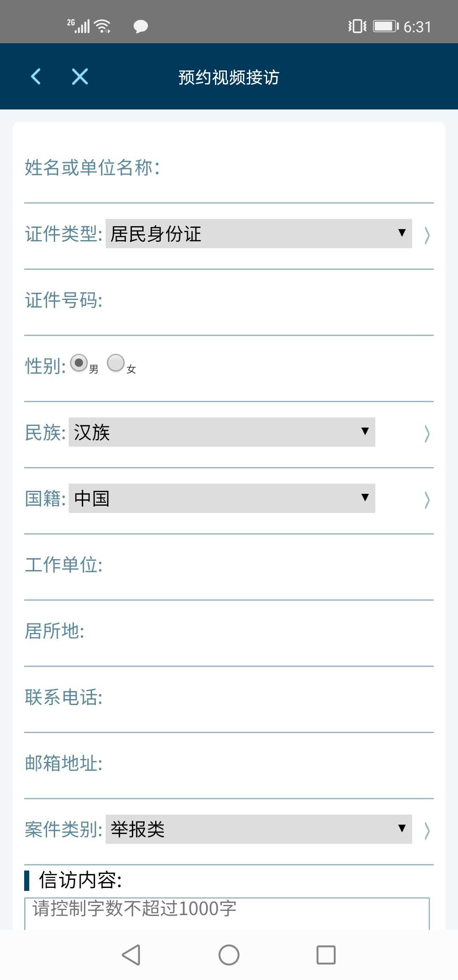Click the 信访内容 text area
The image size is (458, 980).
[227, 913]
